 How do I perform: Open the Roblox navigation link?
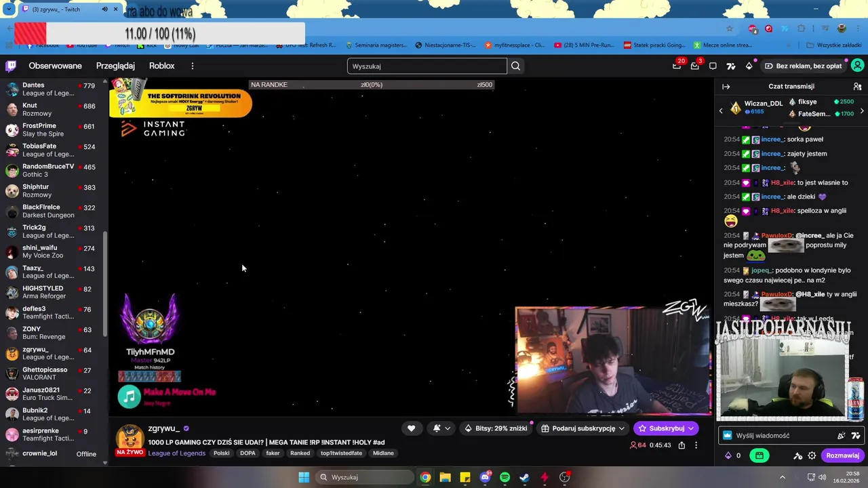[x=161, y=66]
